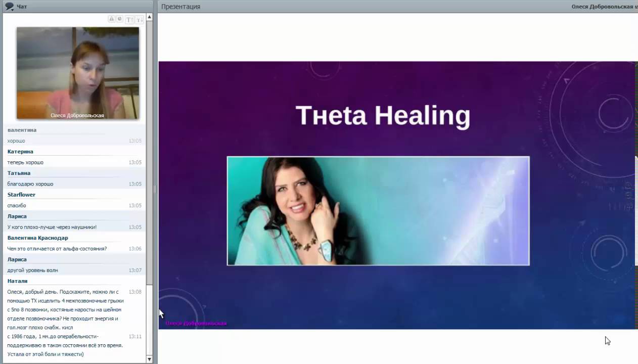Increase chat text size with T-up icon

point(129,20)
